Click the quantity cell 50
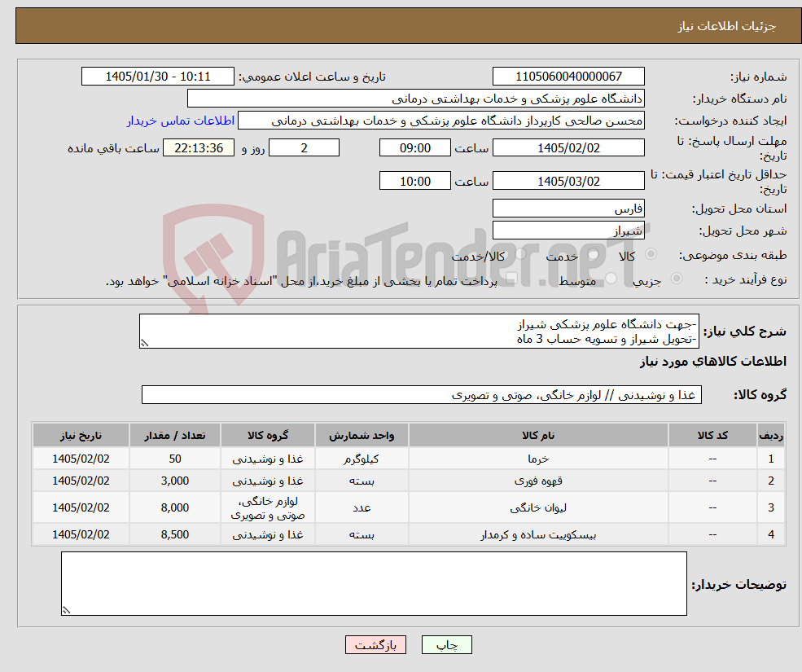802x672 pixels. (175, 459)
